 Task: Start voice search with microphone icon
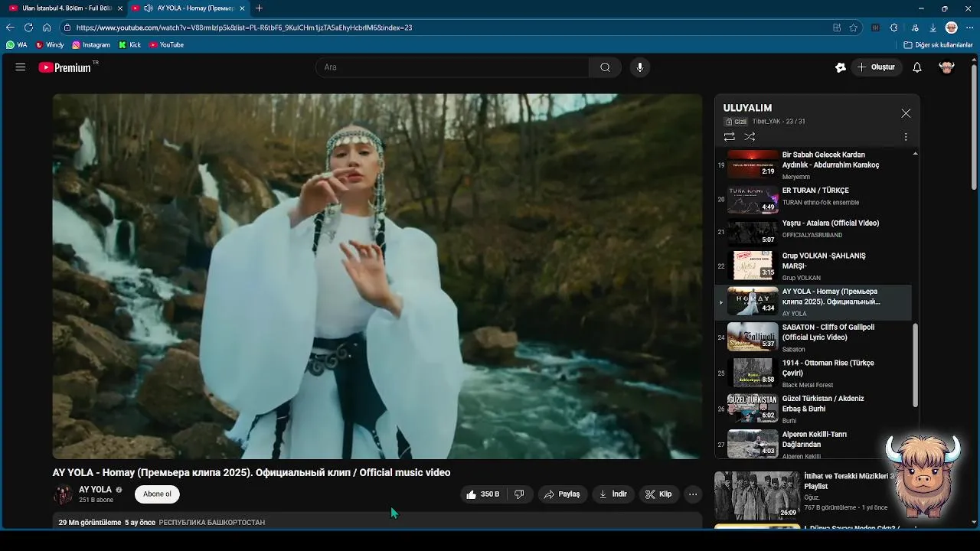click(640, 67)
